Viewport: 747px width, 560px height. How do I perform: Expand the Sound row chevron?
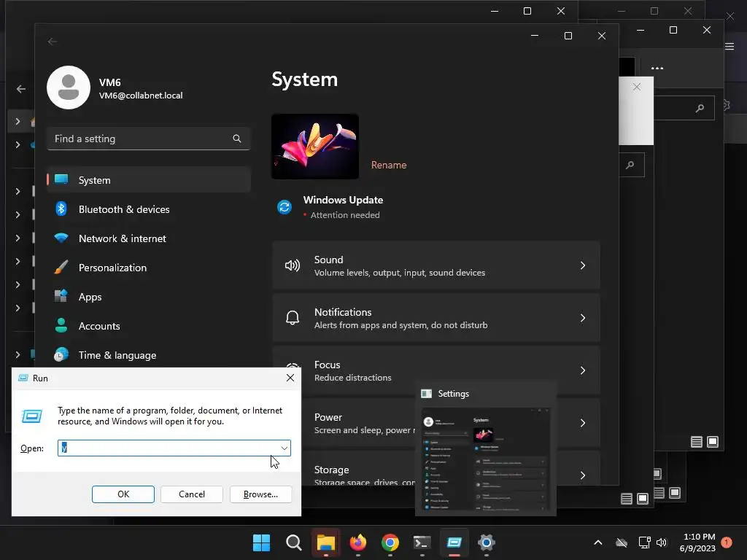[x=583, y=265]
